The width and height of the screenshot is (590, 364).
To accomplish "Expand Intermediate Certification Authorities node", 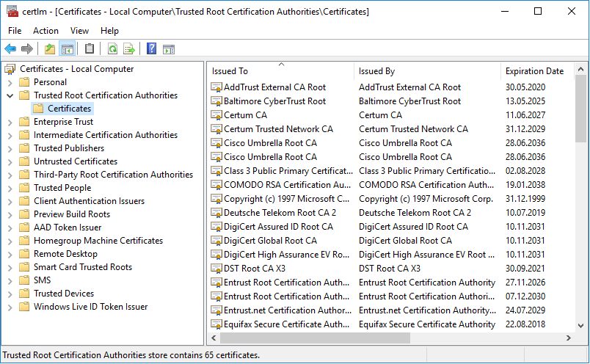I will click(x=10, y=135).
